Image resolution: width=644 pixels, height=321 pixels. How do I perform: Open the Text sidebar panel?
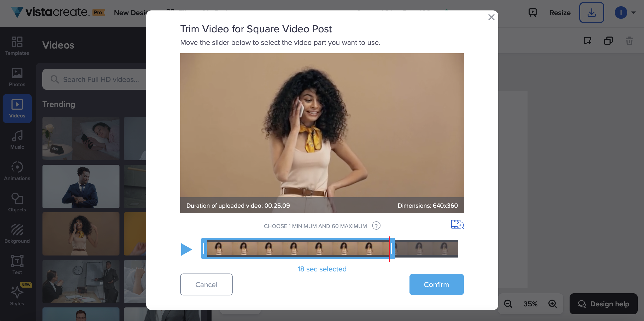pyautogui.click(x=17, y=265)
